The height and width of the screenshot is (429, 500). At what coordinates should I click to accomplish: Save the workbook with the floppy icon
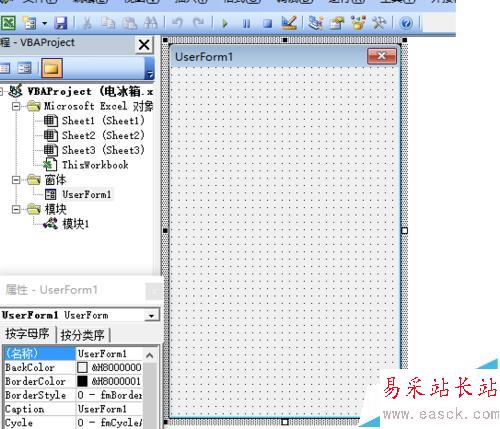61,23
